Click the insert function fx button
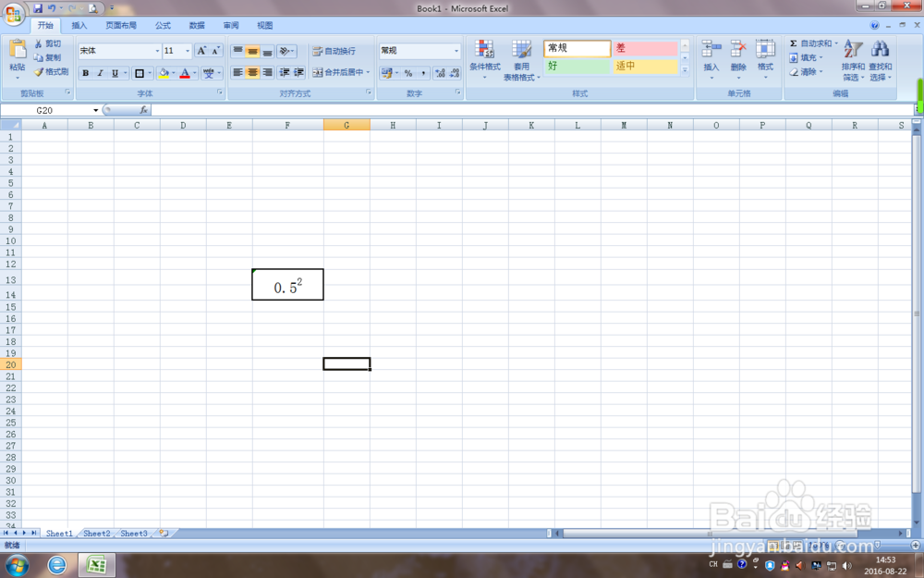 (143, 110)
